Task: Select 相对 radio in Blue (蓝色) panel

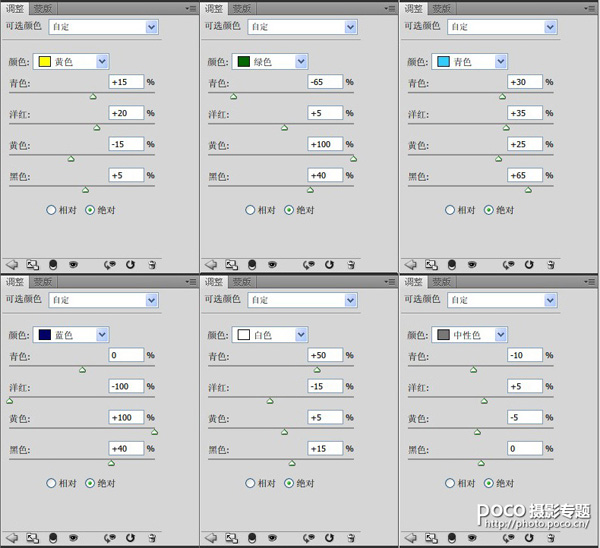Action: click(x=51, y=483)
